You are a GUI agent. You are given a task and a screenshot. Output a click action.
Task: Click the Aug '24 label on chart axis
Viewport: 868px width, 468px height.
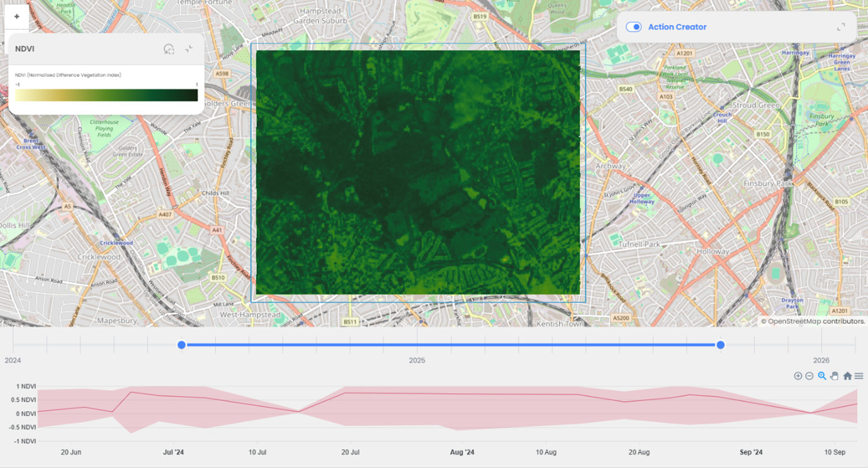[462, 452]
